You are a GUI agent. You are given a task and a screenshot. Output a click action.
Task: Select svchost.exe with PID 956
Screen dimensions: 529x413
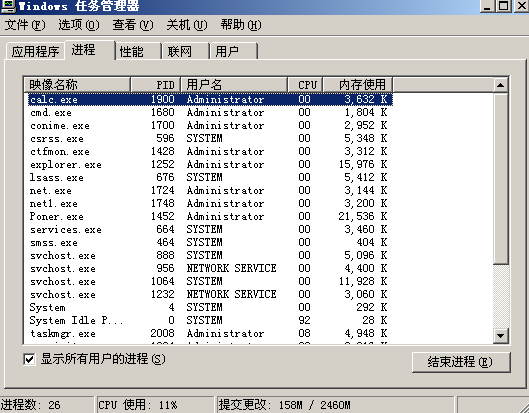coord(210,268)
